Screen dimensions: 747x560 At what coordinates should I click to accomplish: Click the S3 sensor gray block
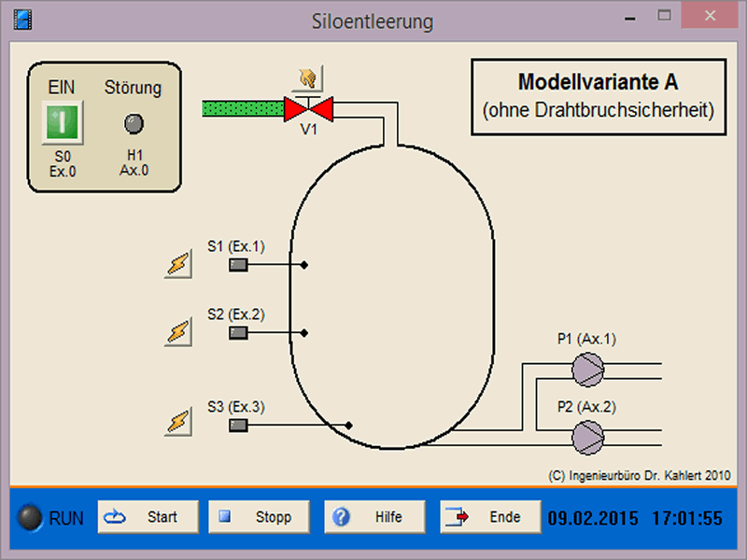click(x=239, y=425)
